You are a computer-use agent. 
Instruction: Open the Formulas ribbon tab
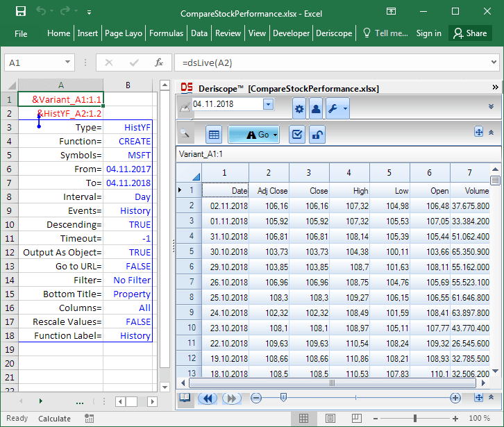tap(167, 33)
